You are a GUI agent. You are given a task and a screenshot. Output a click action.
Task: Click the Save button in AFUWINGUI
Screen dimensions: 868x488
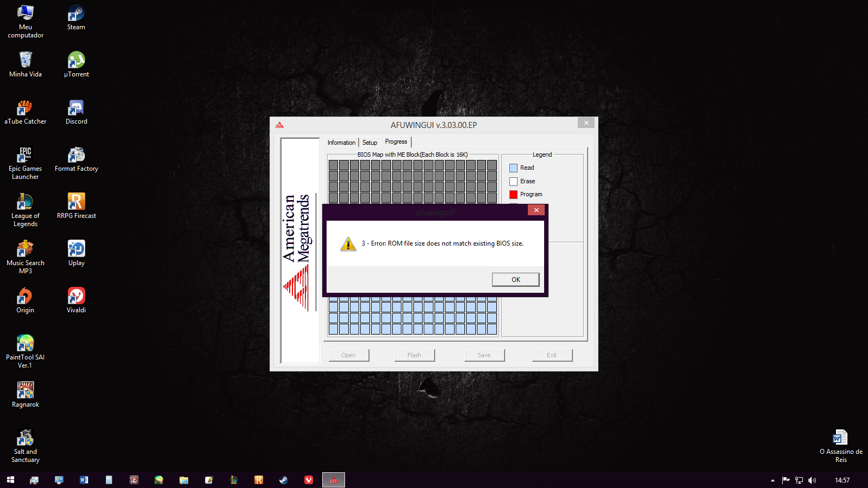click(484, 355)
